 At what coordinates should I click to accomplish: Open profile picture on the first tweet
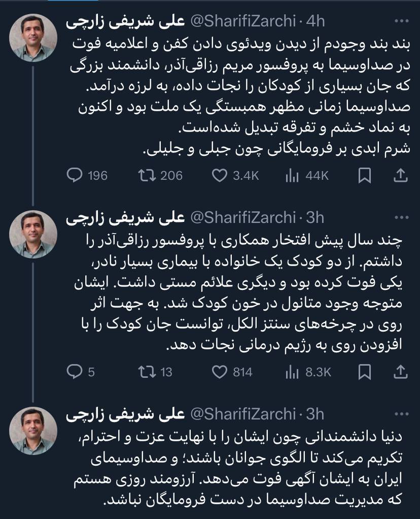click(x=33, y=38)
